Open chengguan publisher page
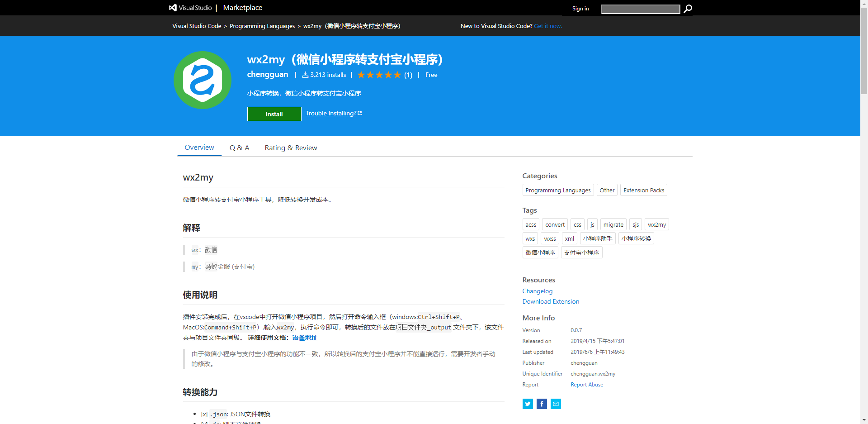 [x=268, y=74]
